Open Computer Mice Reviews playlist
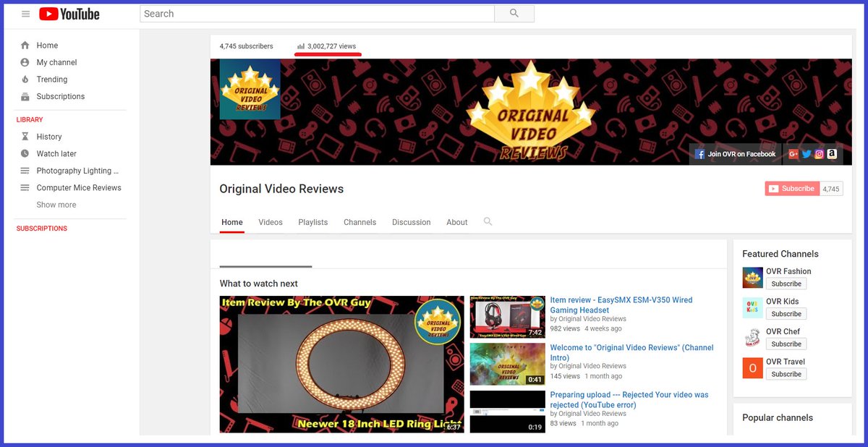This screenshot has width=868, height=447. coord(79,188)
